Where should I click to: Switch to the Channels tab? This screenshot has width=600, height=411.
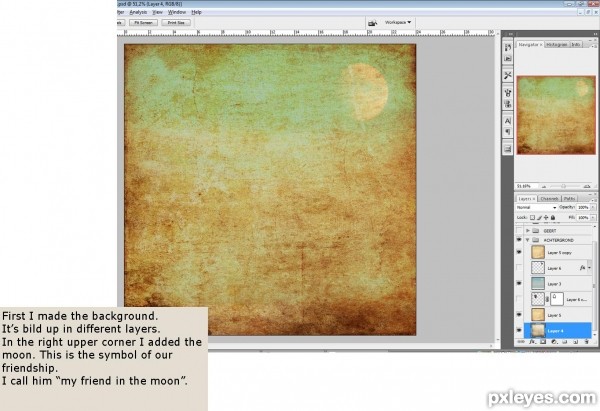(x=549, y=199)
